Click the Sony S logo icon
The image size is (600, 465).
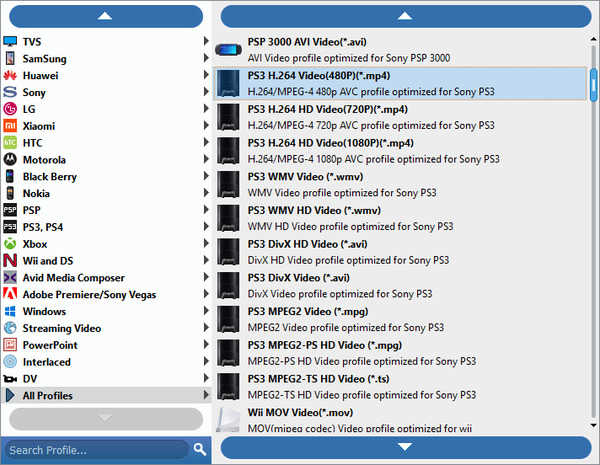click(x=10, y=92)
